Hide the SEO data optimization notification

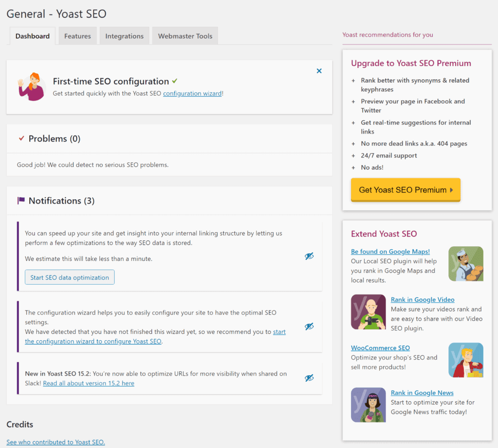309,256
